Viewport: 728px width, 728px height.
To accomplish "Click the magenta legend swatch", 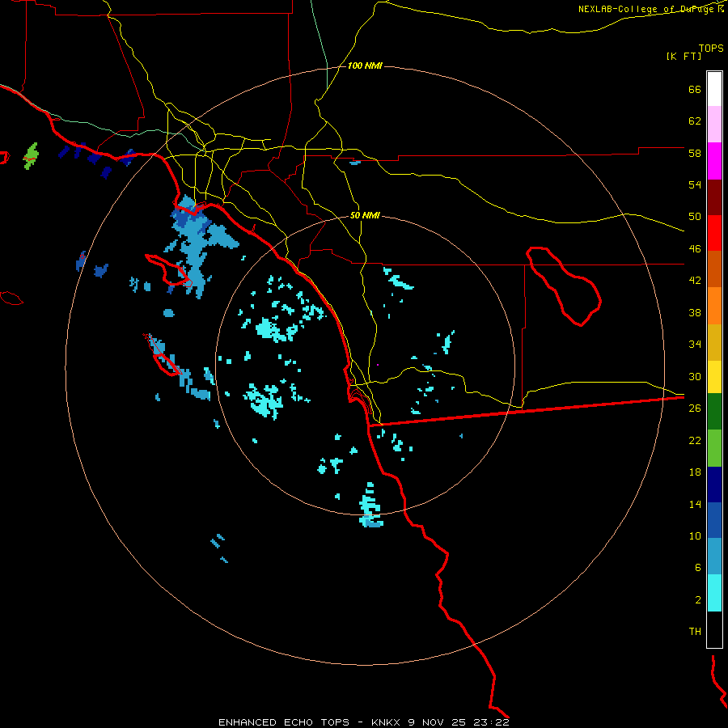I will point(714,161).
